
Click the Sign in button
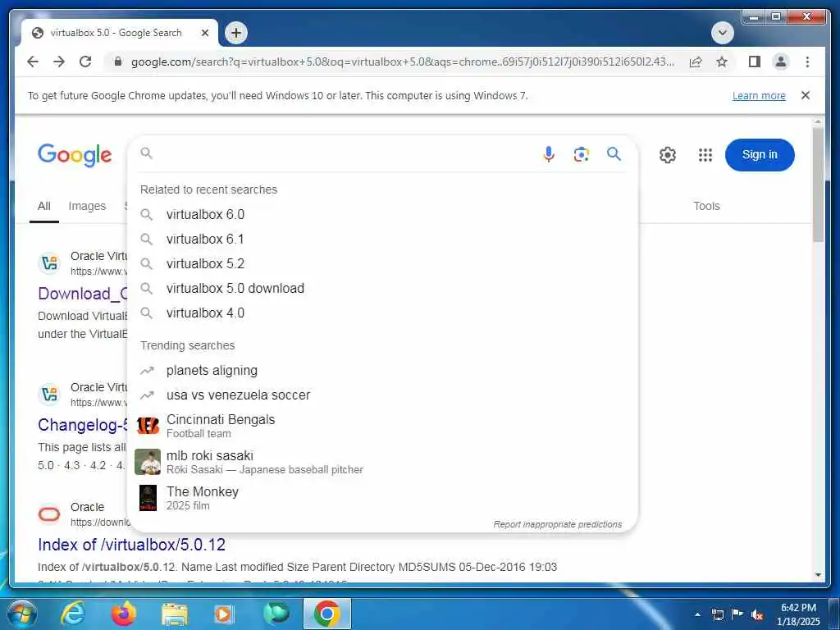click(760, 155)
